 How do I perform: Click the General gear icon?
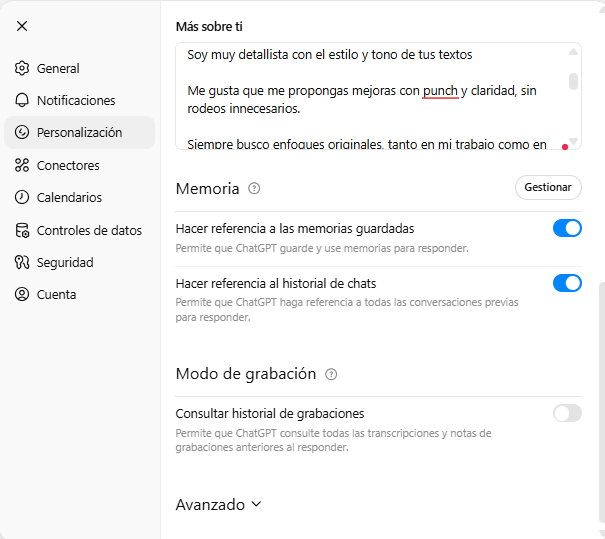click(22, 69)
